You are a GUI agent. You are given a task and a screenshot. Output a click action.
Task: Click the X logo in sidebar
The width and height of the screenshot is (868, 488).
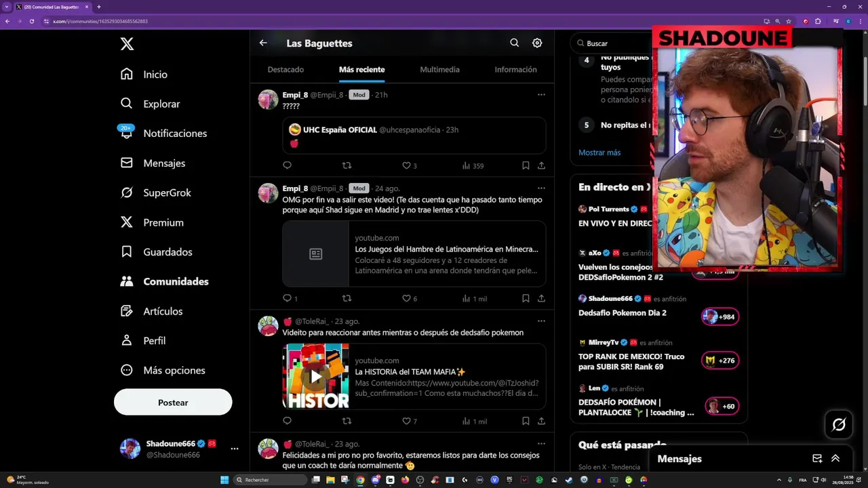(127, 44)
